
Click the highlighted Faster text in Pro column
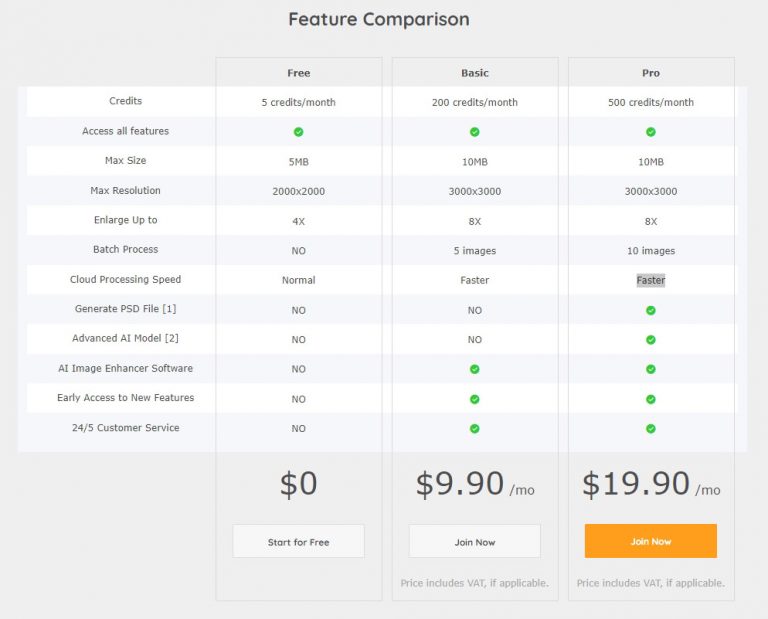(x=651, y=281)
